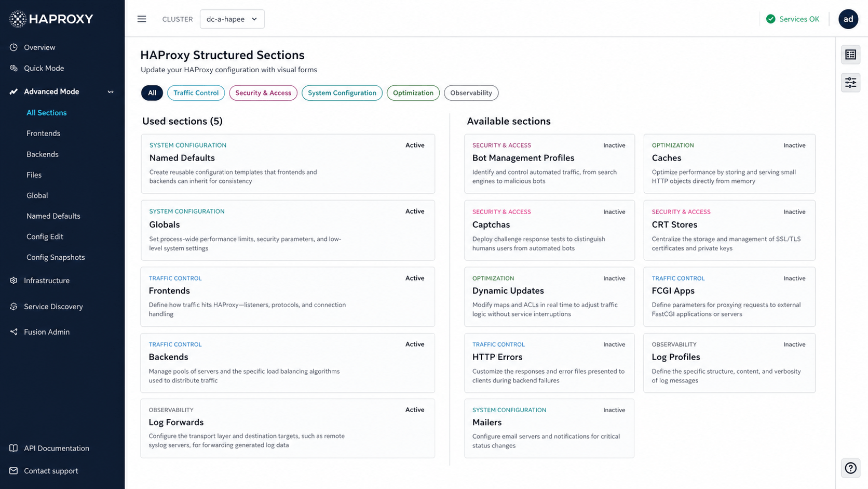The height and width of the screenshot is (489, 868).
Task: Open the Named Defaults section card
Action: (x=288, y=164)
